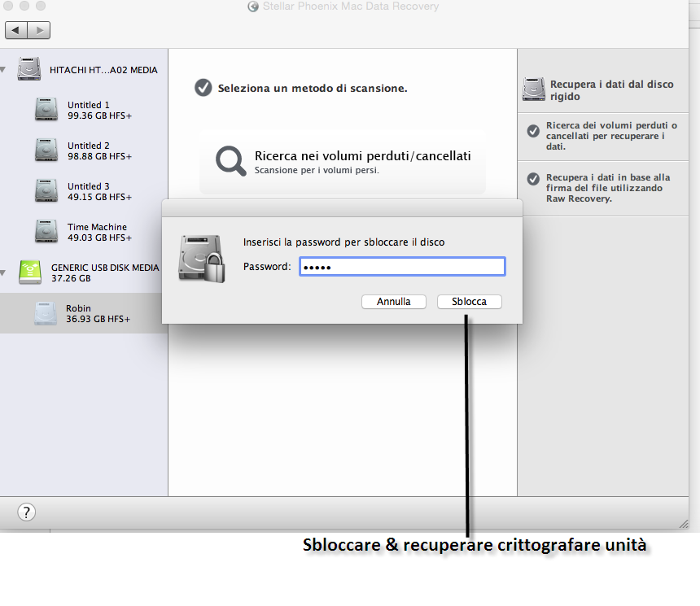Choose Ricerca nei volumi perduti/cancellati option
Viewport: 700px width, 606px height.
343,161
